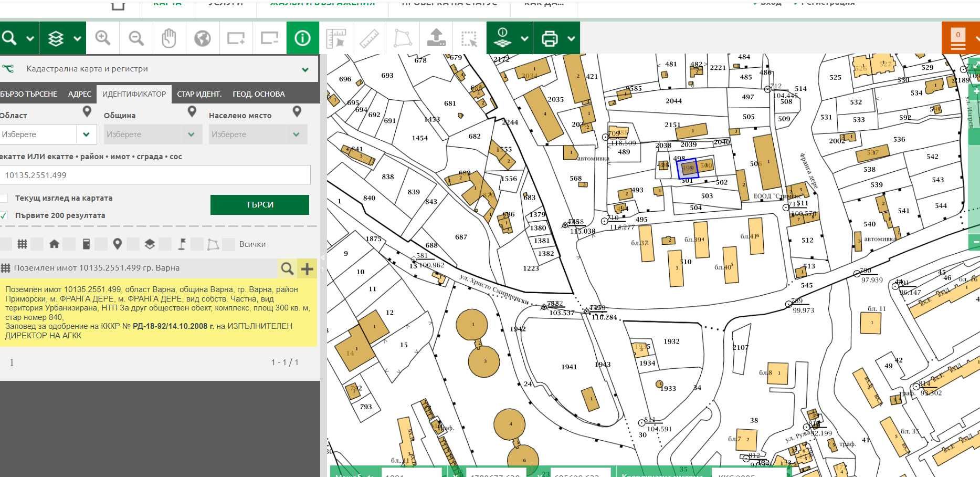Switch to the 'АДРЕС' tab
The height and width of the screenshot is (477, 980).
point(80,94)
